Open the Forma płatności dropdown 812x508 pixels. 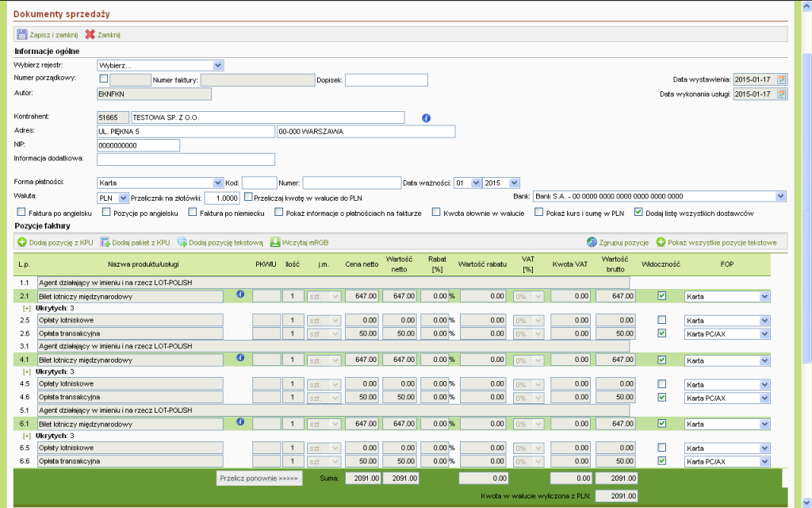pyautogui.click(x=160, y=183)
